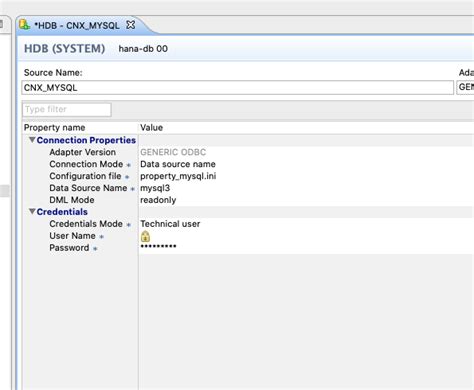
Task: Click the HDB (SYSTEM) header title
Action: (64, 49)
